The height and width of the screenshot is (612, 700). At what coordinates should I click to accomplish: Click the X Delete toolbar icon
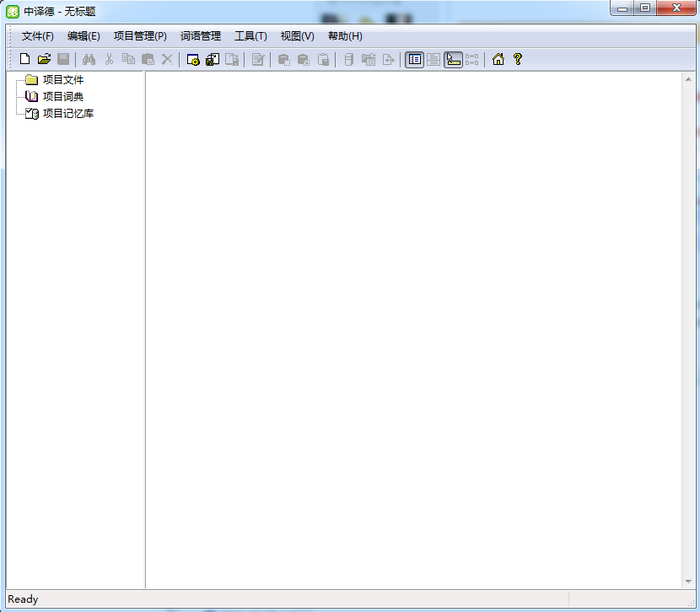(x=167, y=59)
